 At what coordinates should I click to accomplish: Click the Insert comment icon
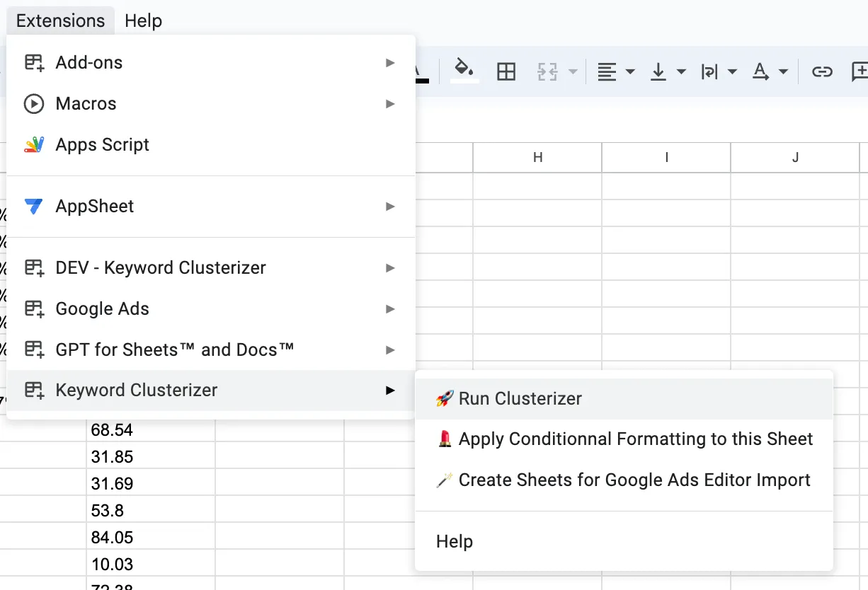pos(860,71)
